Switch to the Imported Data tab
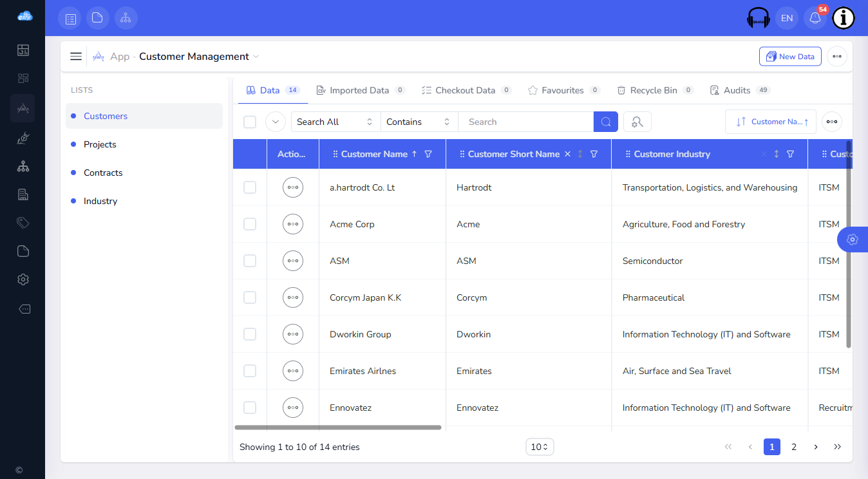Image resolution: width=868 pixels, height=479 pixels. pos(361,90)
